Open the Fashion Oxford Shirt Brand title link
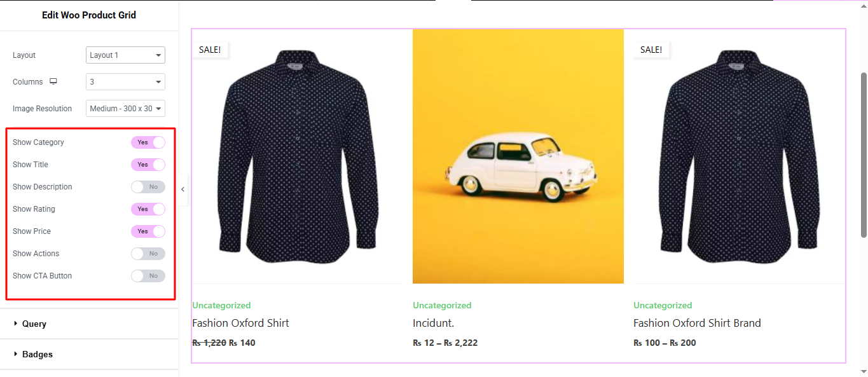868x377 pixels. pyautogui.click(x=697, y=323)
